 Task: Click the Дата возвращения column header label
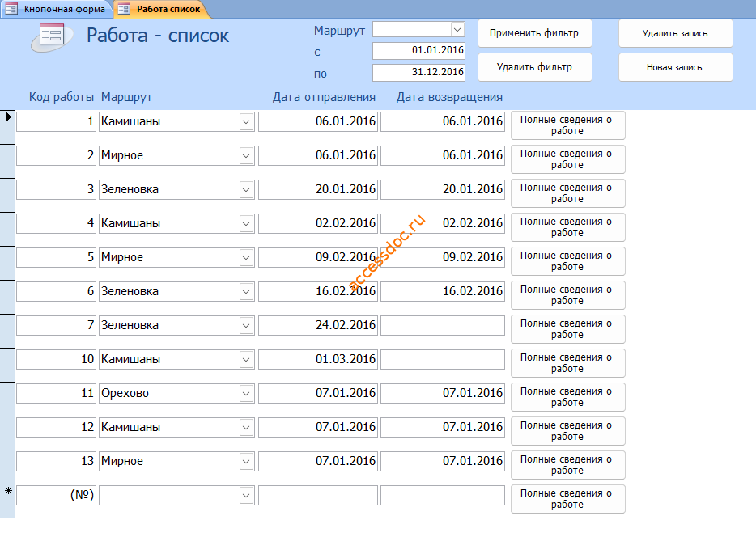449,97
